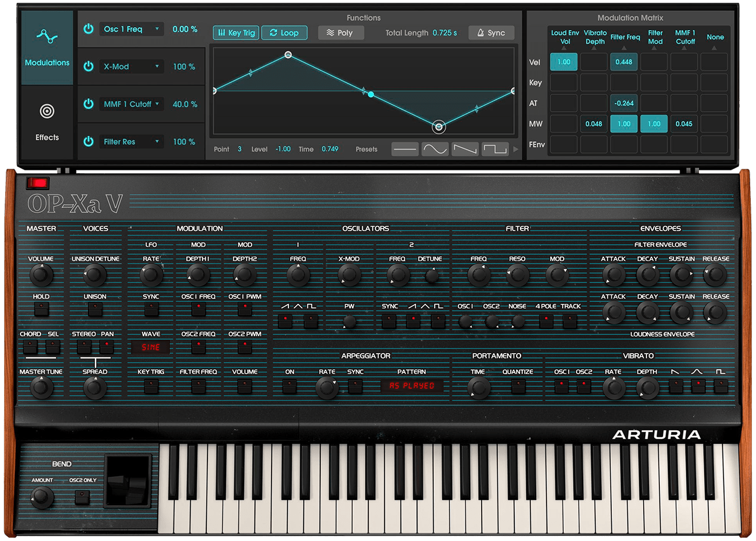Click the Master Volume knob
This screenshot has height=541, width=756.
[40, 275]
